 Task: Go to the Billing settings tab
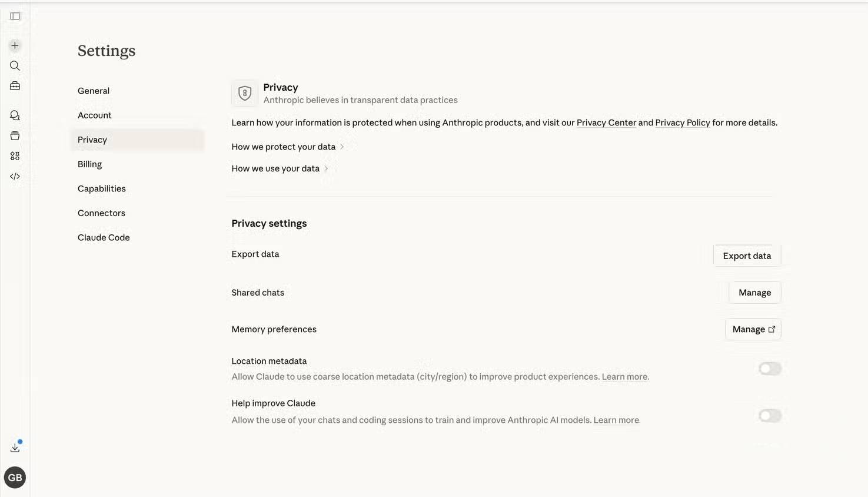tap(90, 164)
